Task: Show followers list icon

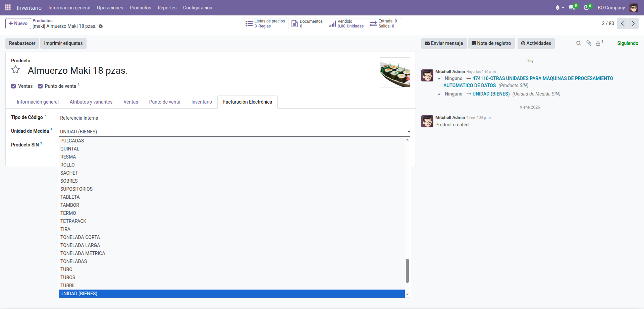Action: coord(598,43)
